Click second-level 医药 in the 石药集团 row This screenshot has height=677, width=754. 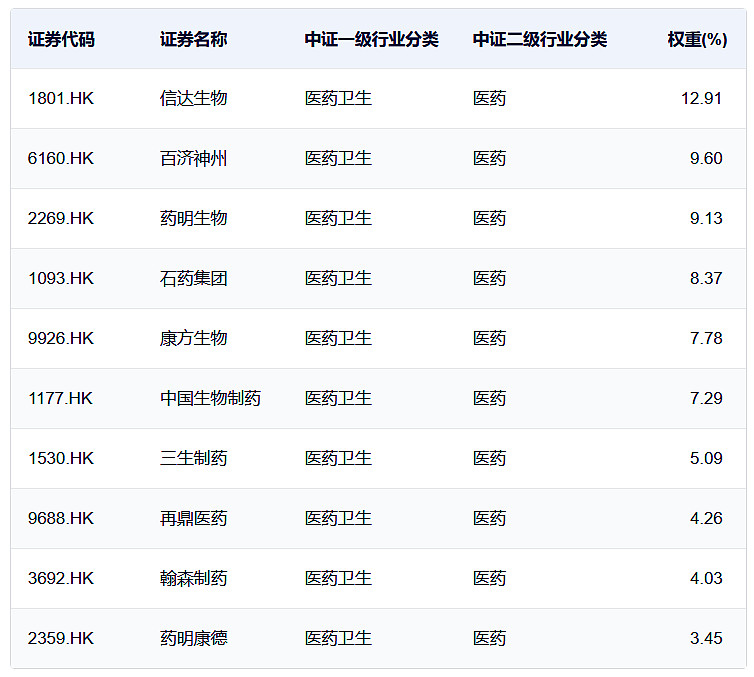click(x=490, y=278)
